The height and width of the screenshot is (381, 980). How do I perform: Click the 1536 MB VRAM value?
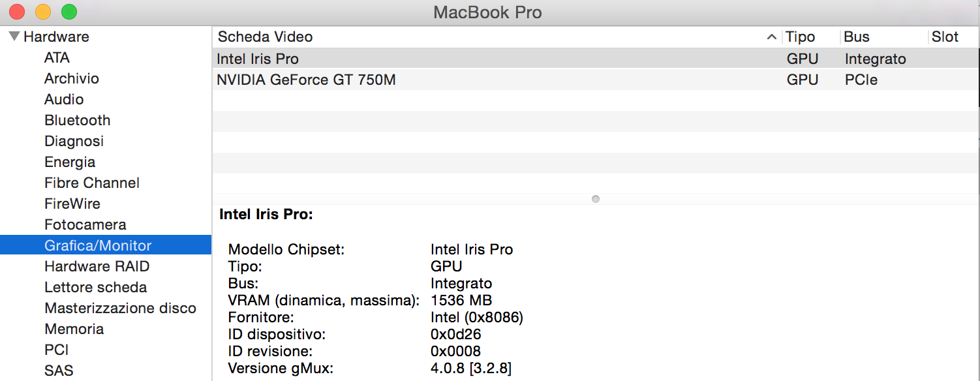coord(461,300)
